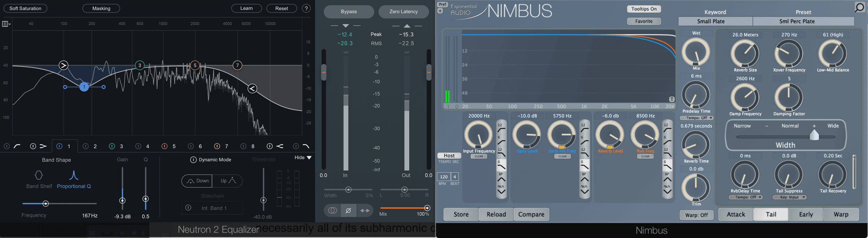This screenshot has width=868, height=238.
Task: Select the high shelf node on the EQ curve
Action: coord(252,88)
